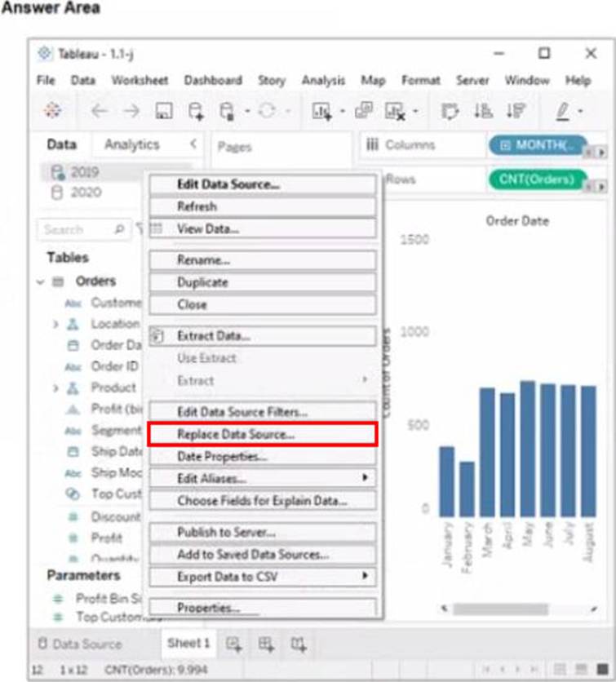Choose Edit Data Source Filters option
The image size is (616, 682).
point(263,411)
